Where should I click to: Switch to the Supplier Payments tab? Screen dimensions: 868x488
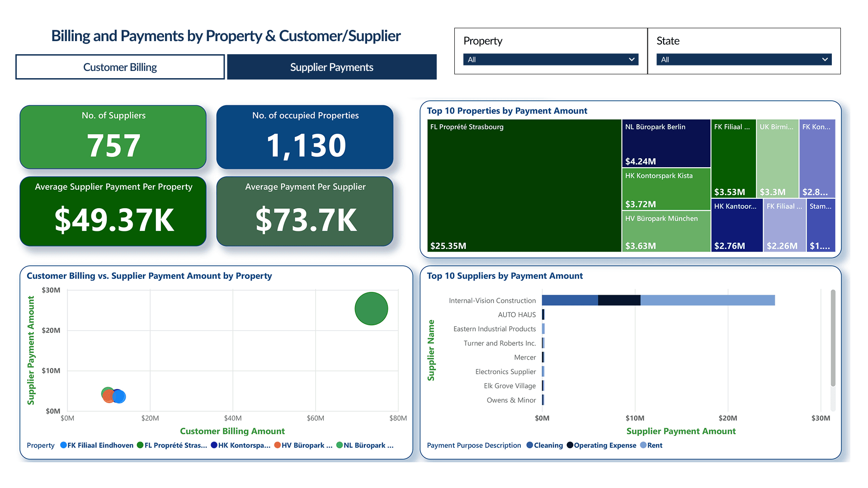[331, 67]
